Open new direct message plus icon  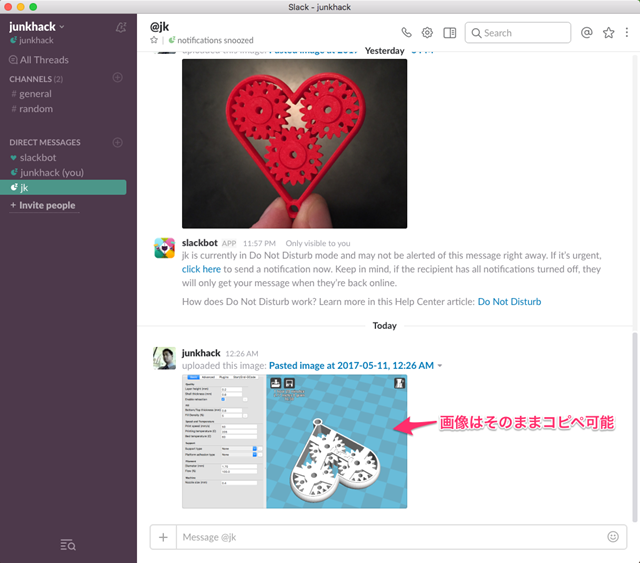pyautogui.click(x=118, y=142)
